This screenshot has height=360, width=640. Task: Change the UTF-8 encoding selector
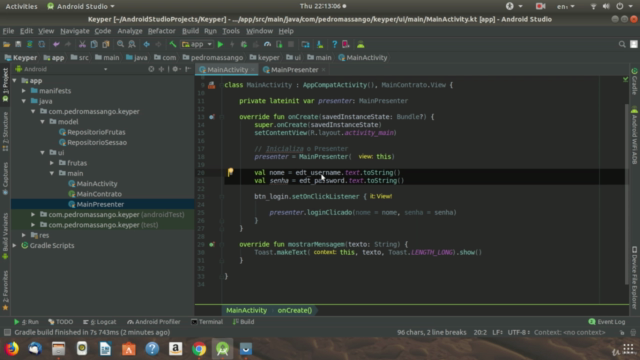[518, 332]
